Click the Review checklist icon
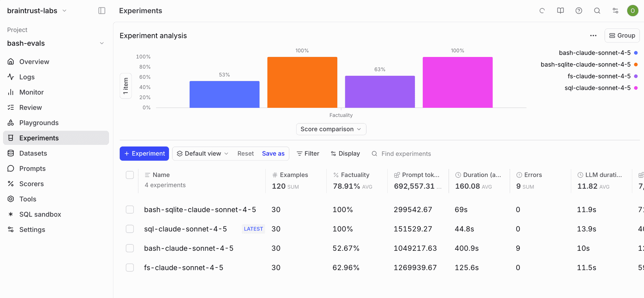 (x=11, y=107)
